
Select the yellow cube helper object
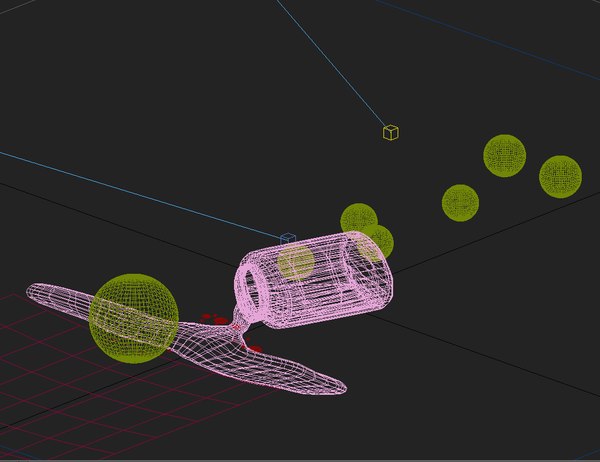point(391,132)
